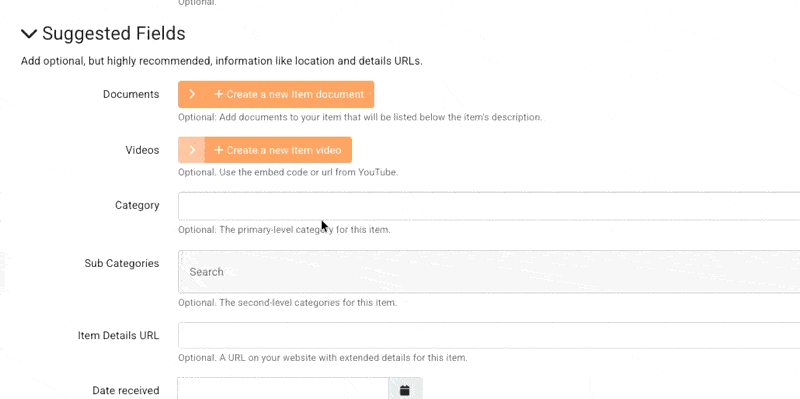Click the Sub Categories search box
This screenshot has width=800, height=399.
(489, 271)
